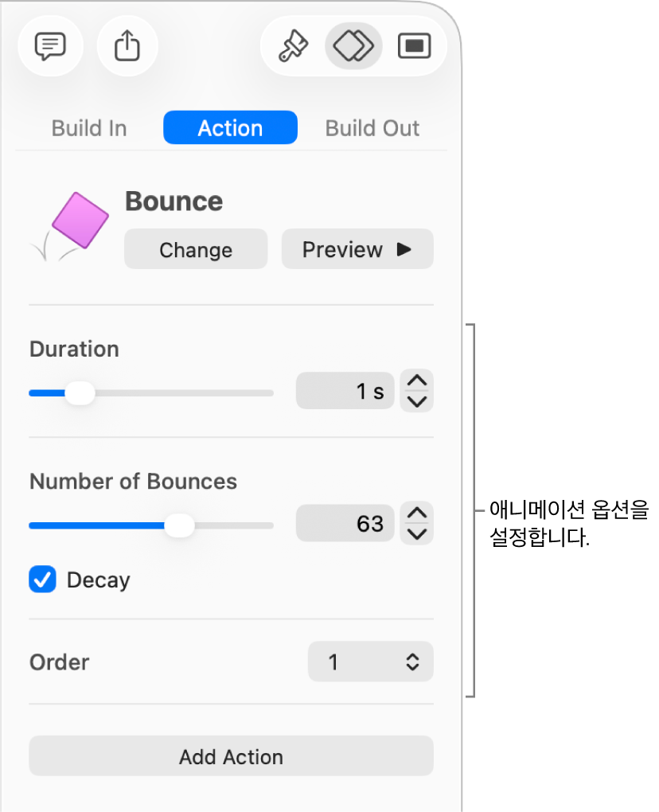
Task: Click the Add Action button
Action: pyautogui.click(x=231, y=756)
